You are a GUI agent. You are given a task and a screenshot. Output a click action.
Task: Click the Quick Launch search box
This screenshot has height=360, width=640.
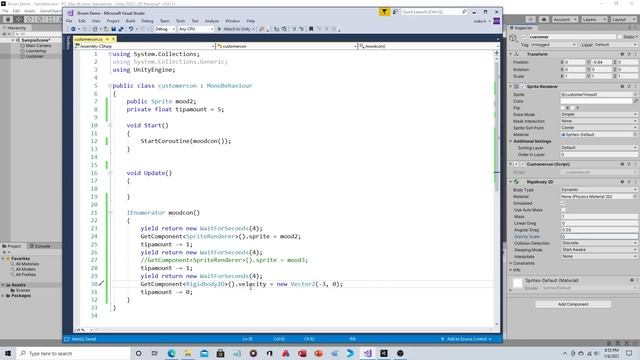pos(434,12)
